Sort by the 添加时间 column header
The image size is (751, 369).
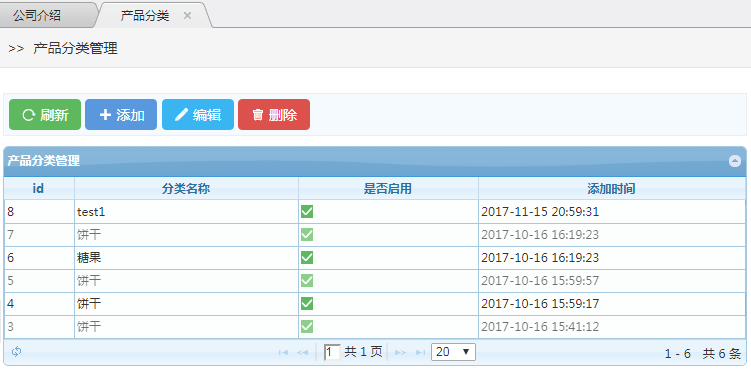(x=612, y=188)
